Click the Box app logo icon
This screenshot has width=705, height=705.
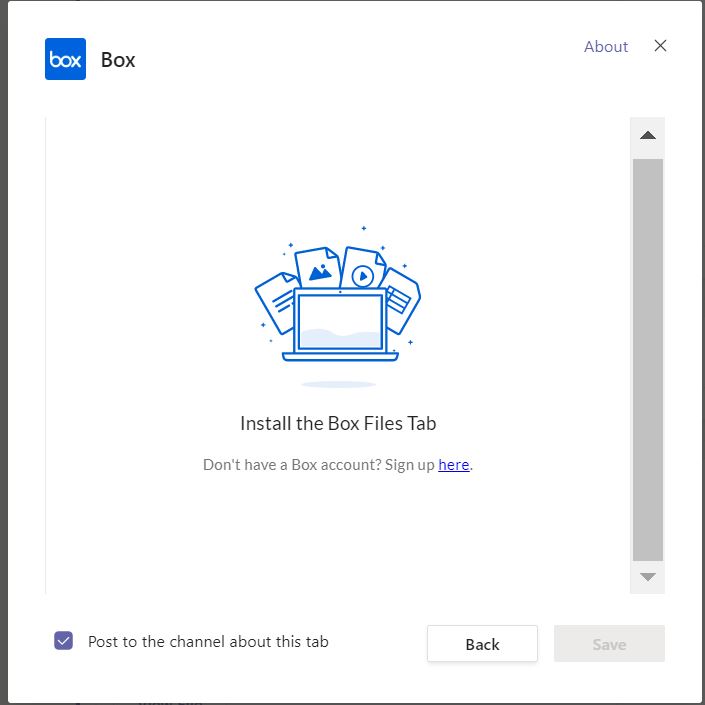coord(65,59)
